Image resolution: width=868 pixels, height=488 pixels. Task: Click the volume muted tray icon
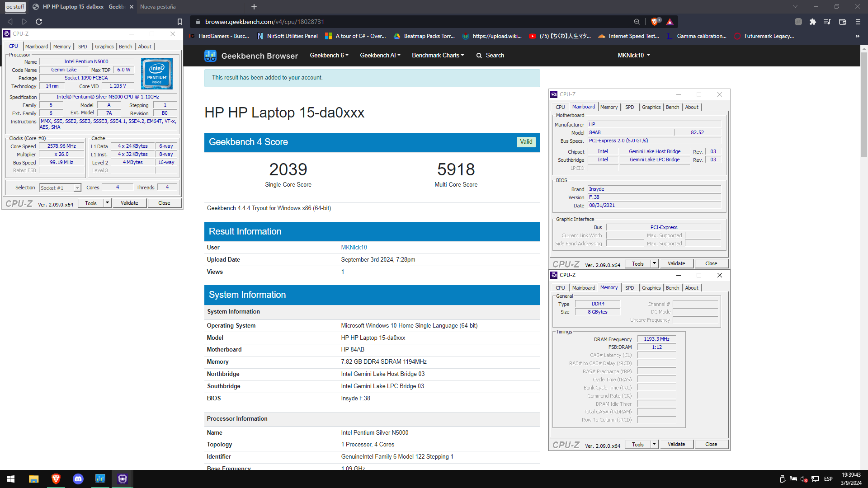[804, 479]
